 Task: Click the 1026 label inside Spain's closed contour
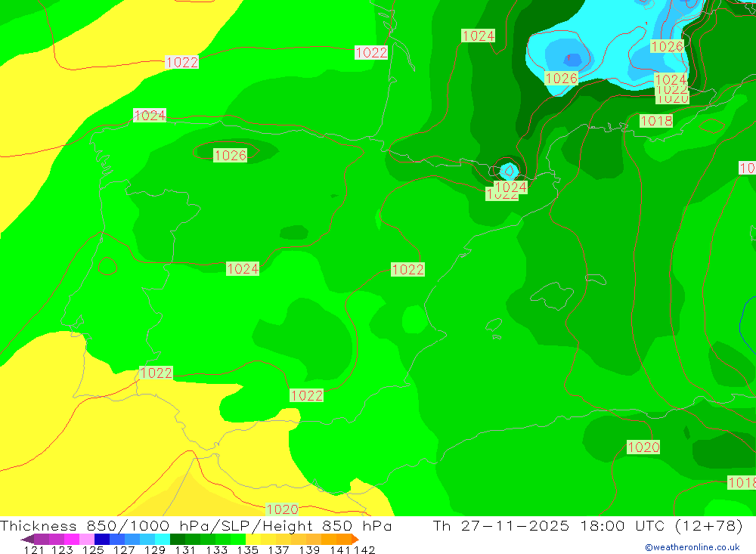click(230, 155)
